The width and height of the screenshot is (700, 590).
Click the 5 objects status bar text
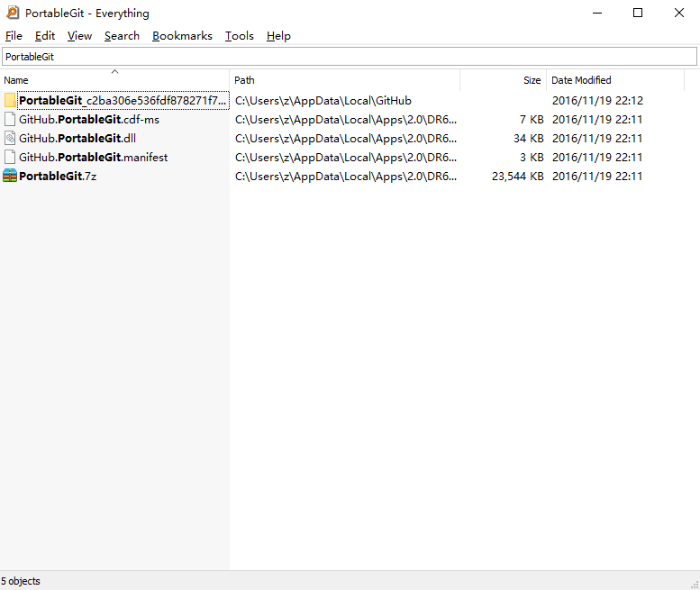[x=21, y=581]
